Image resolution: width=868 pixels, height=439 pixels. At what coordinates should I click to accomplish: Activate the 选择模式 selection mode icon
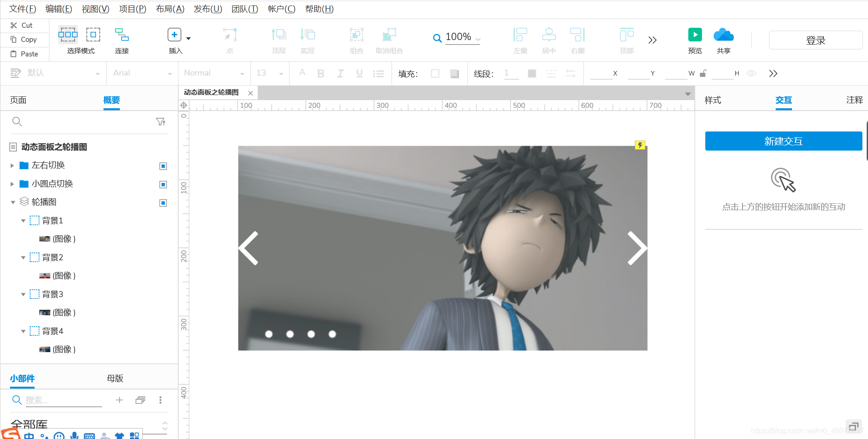coord(68,35)
